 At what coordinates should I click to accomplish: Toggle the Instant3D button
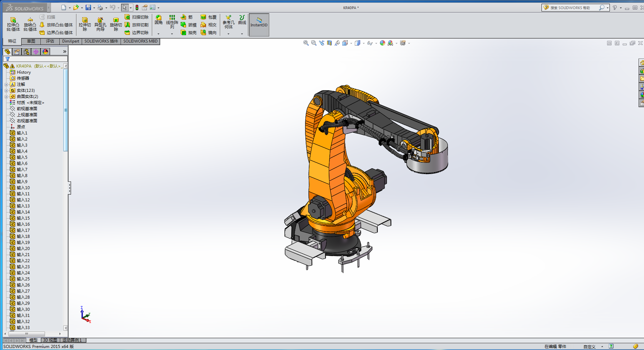pyautogui.click(x=259, y=24)
